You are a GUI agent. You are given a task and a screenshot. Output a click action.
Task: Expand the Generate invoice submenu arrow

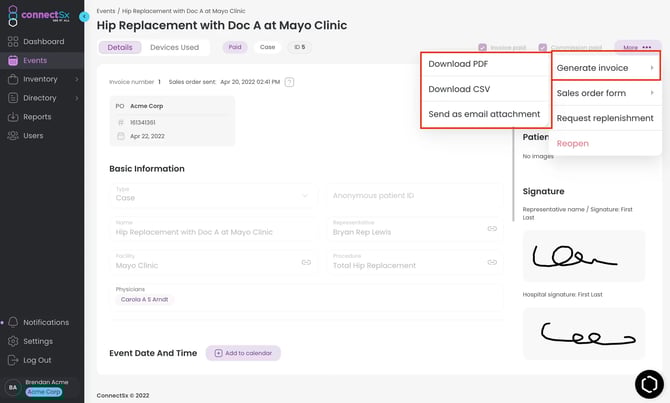coord(652,68)
